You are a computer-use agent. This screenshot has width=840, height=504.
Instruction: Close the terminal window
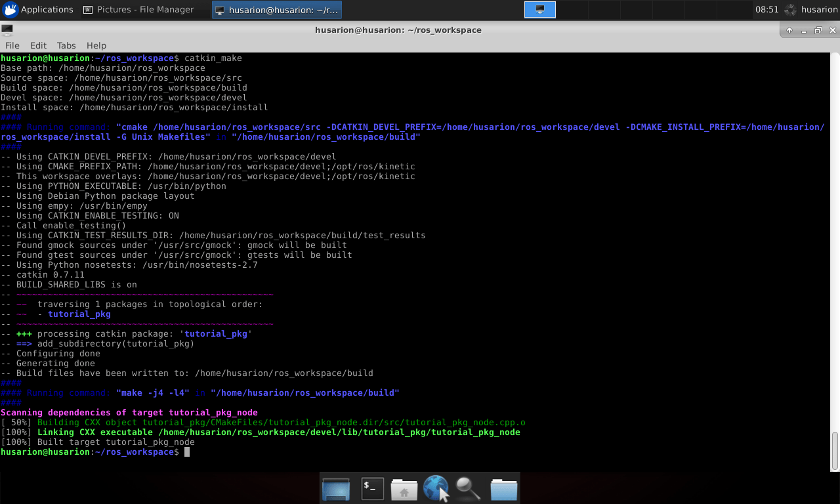click(x=832, y=30)
